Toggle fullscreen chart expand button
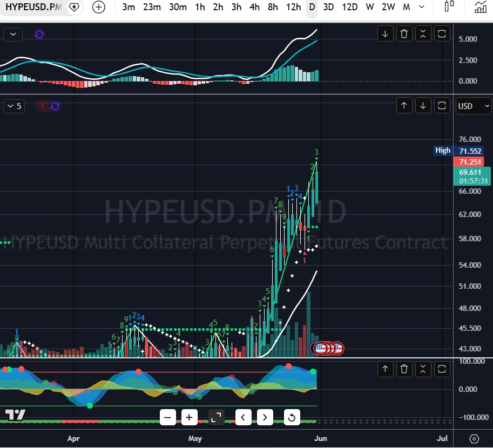The height and width of the screenshot is (448, 493). (x=217, y=418)
